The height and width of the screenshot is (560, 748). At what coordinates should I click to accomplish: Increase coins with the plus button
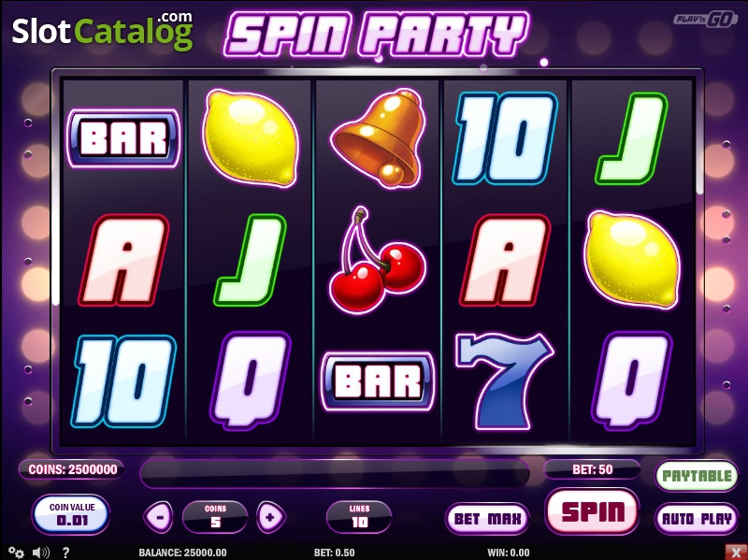271,517
